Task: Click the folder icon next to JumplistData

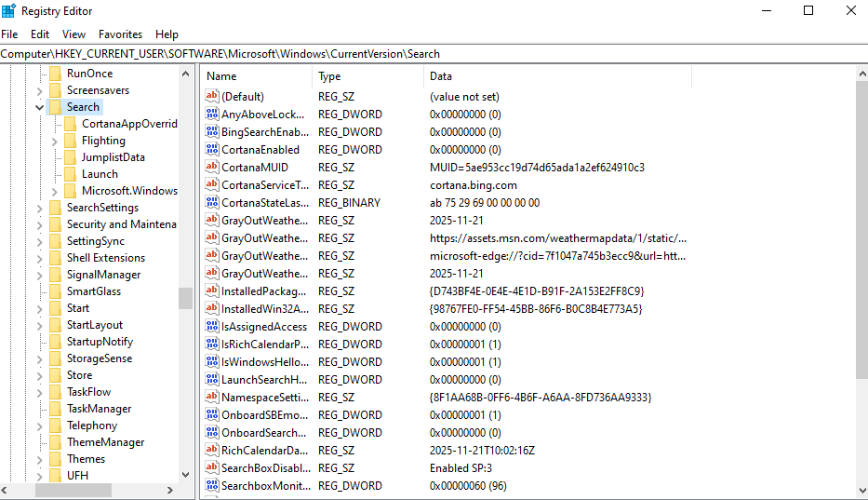Action: (71, 156)
